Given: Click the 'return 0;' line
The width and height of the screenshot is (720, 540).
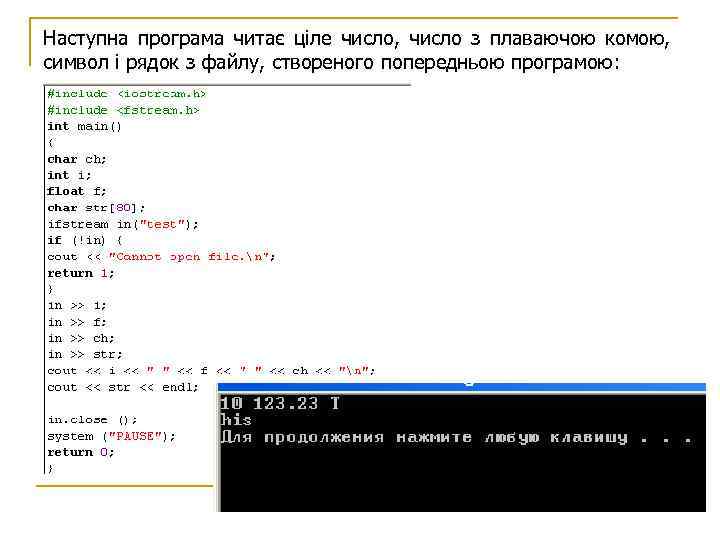Looking at the screenshot, I should click(81, 452).
